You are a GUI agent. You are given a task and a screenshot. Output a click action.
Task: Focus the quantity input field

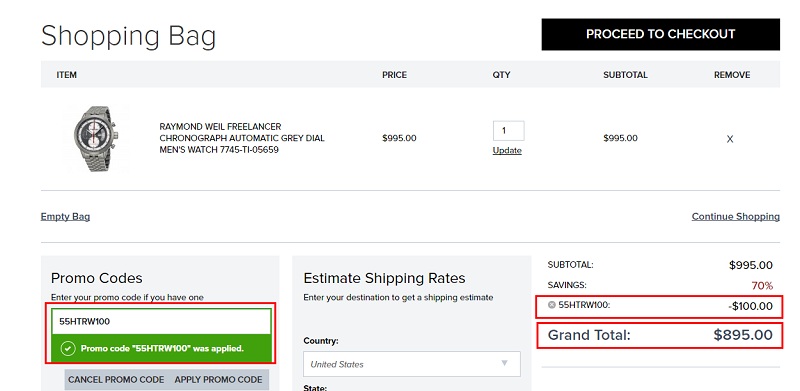pos(508,131)
